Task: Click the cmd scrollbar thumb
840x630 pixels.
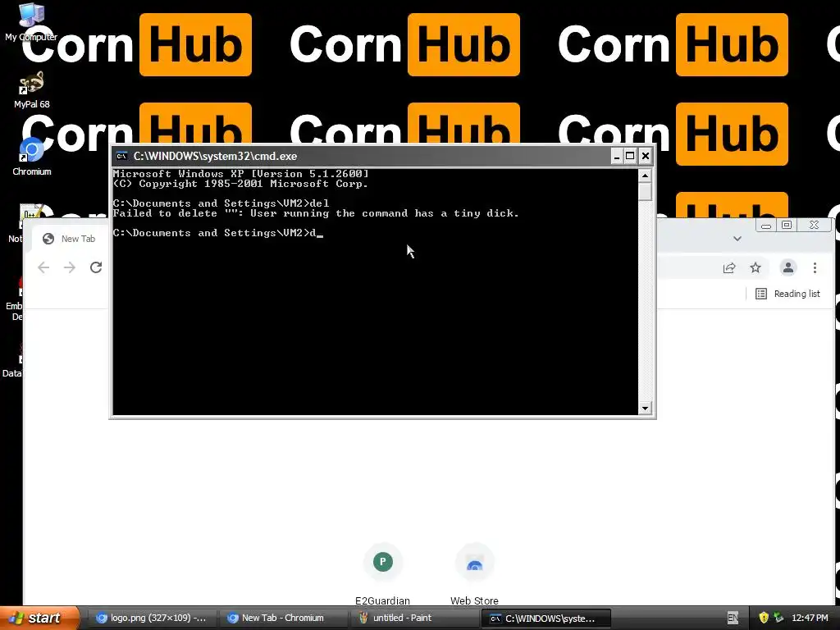Action: tap(645, 191)
